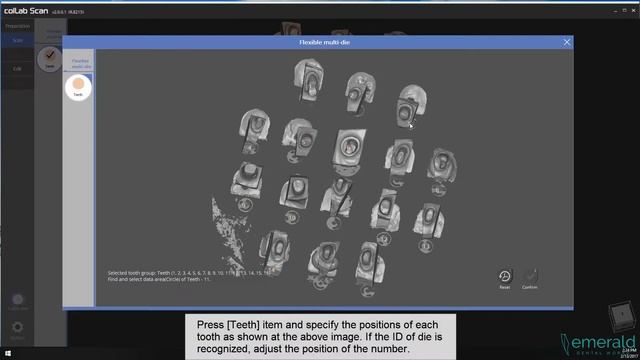Viewport: 640px width, 360px height.
Task: Maximize the colLab Scan window
Action: click(x=624, y=11)
